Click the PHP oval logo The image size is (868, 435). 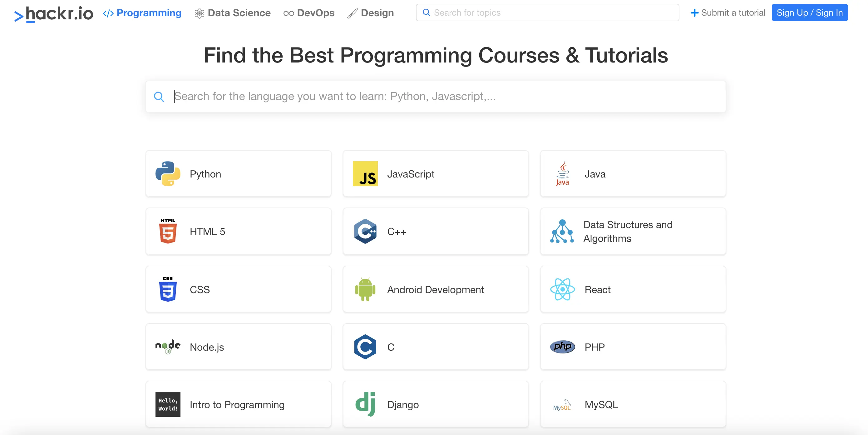coord(562,347)
